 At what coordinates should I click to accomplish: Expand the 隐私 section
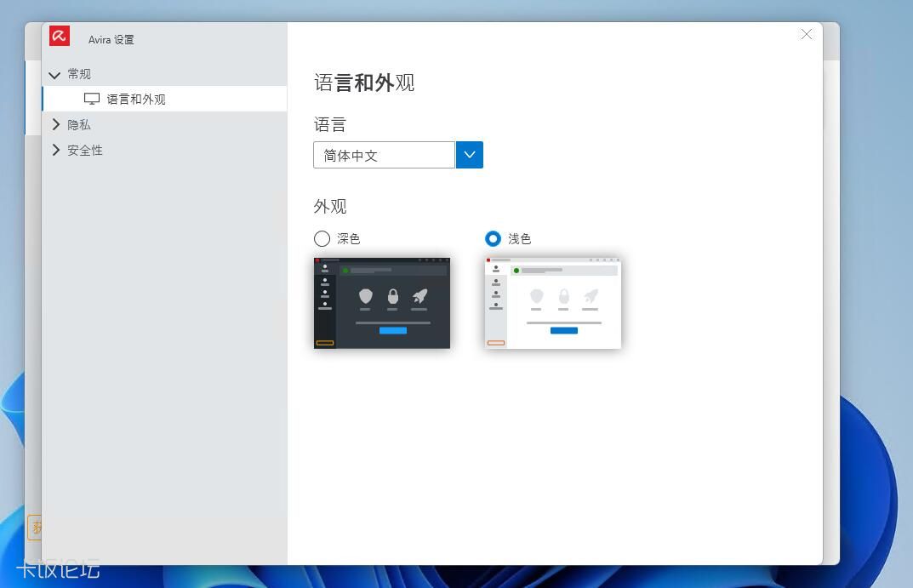pos(79,124)
